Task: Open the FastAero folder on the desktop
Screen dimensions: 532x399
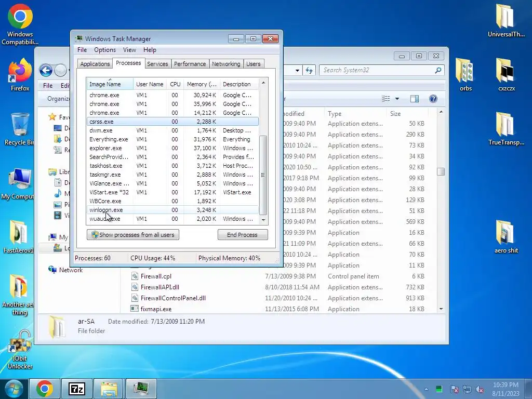Action: [19, 237]
